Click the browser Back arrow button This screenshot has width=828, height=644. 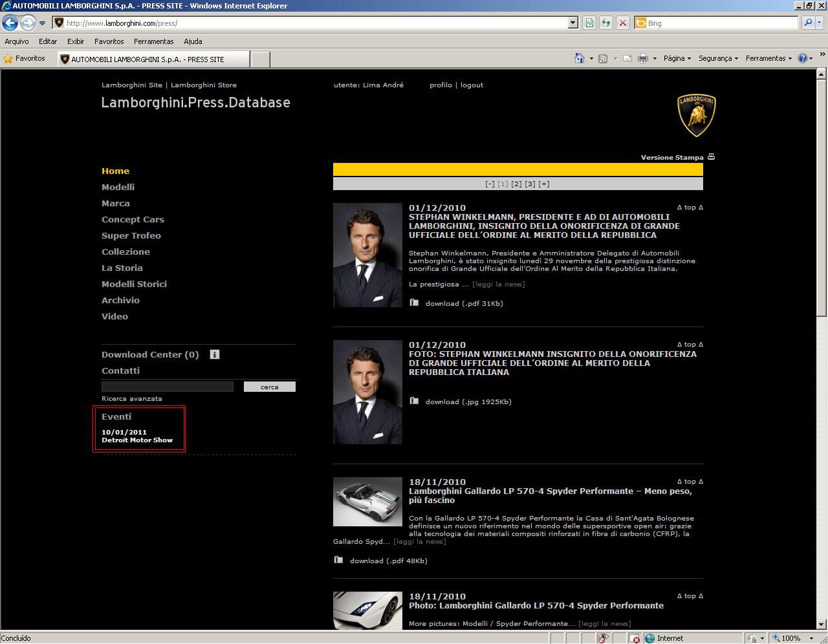tap(10, 23)
